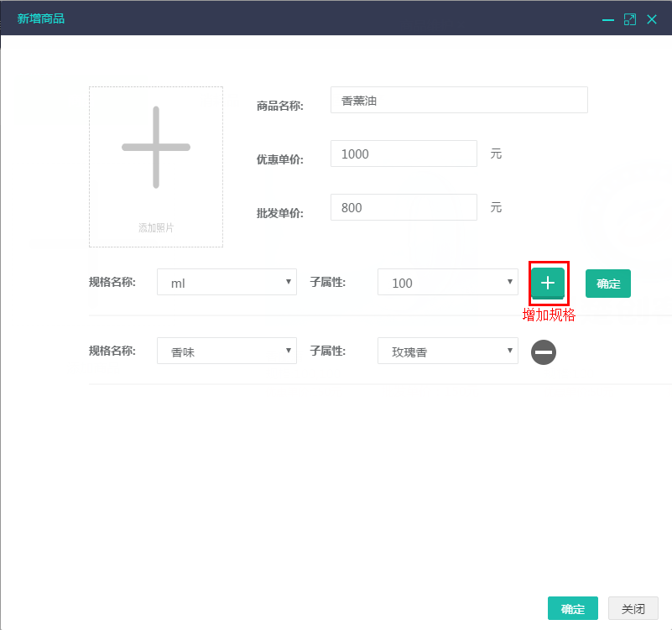672x630 pixels.
Task: Focus the 优惠单价 input with 1000
Action: point(404,154)
